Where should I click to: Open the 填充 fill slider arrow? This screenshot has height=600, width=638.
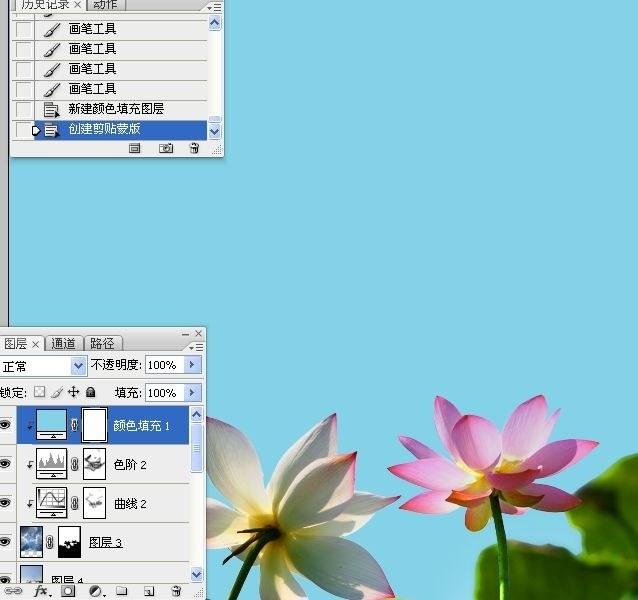click(192, 393)
